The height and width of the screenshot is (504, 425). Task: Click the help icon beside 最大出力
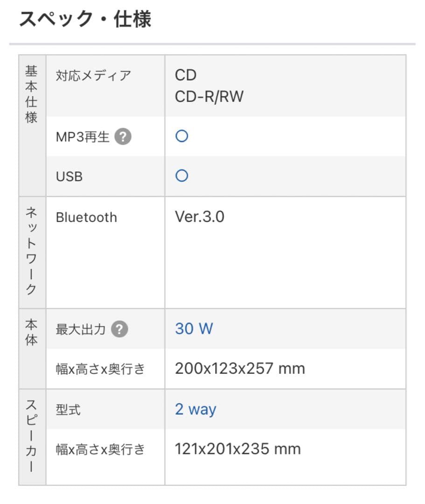point(120,329)
